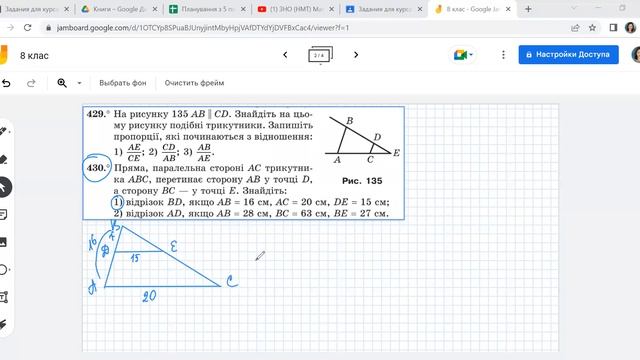The height and width of the screenshot is (360, 640).
Task: Switch to second 'Задания для курса' tab
Action: coord(384,9)
